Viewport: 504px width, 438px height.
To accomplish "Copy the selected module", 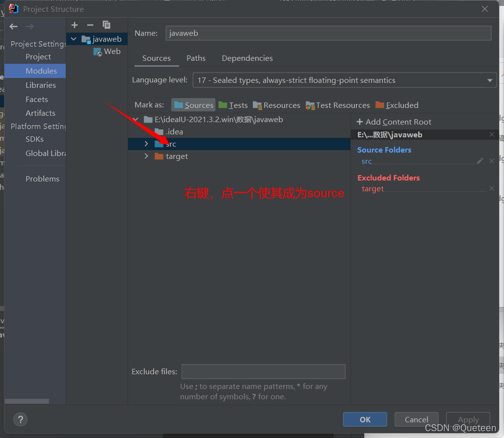I will coord(106,25).
